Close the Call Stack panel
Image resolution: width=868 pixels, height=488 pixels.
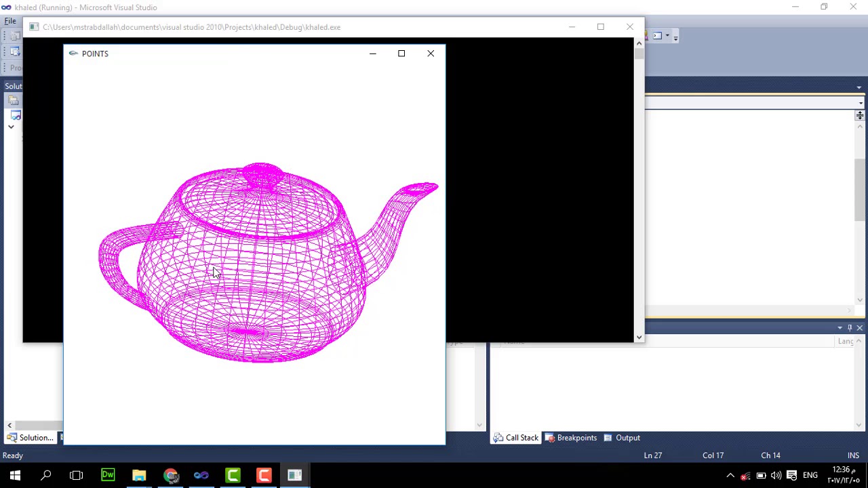coord(860,328)
